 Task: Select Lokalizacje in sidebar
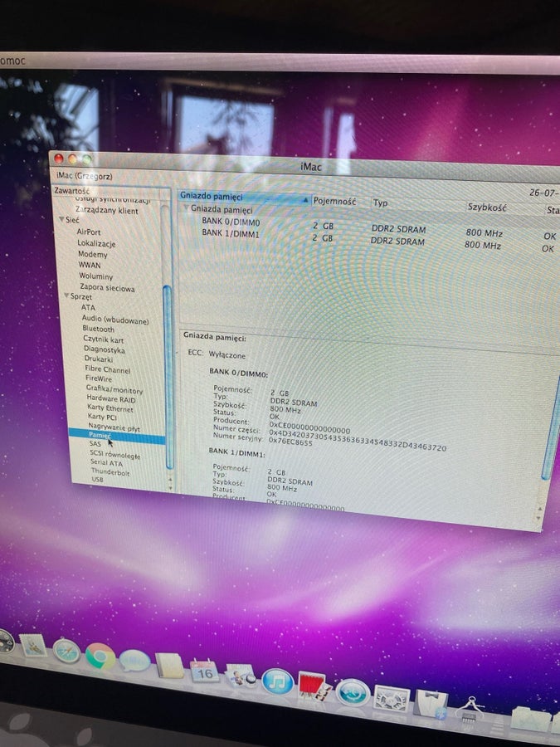click(97, 243)
